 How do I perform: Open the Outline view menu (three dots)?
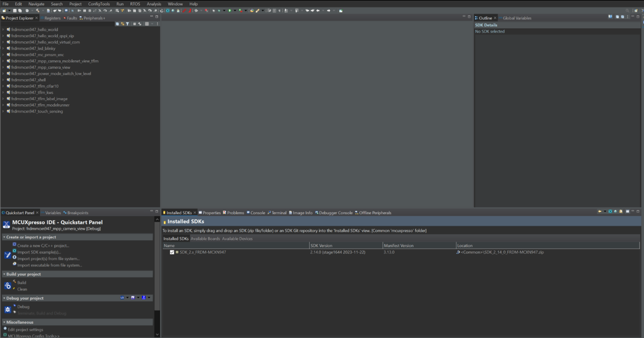(x=627, y=17)
